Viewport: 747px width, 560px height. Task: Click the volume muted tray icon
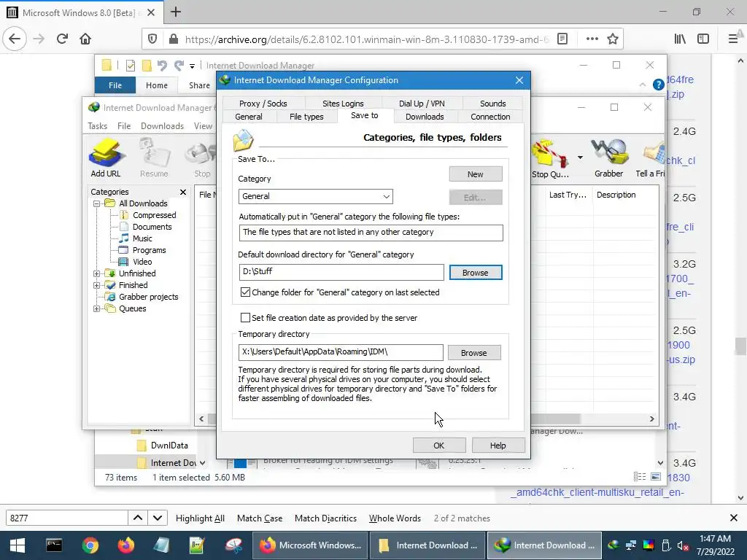point(683,545)
